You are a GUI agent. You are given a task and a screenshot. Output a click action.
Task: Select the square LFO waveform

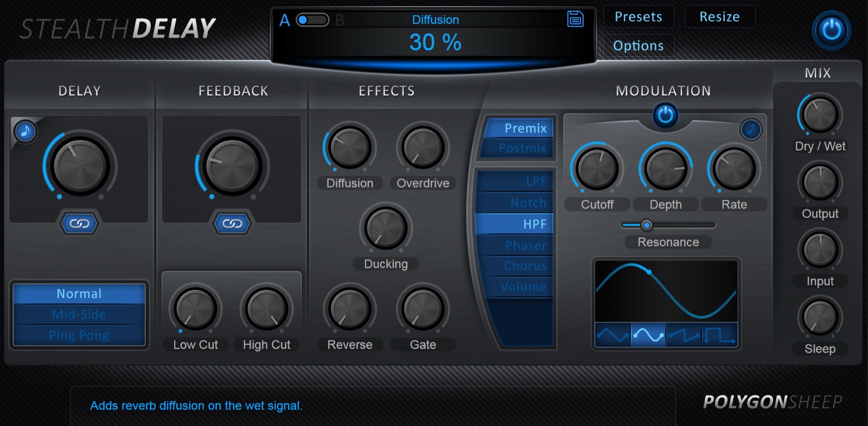pyautogui.click(x=719, y=335)
